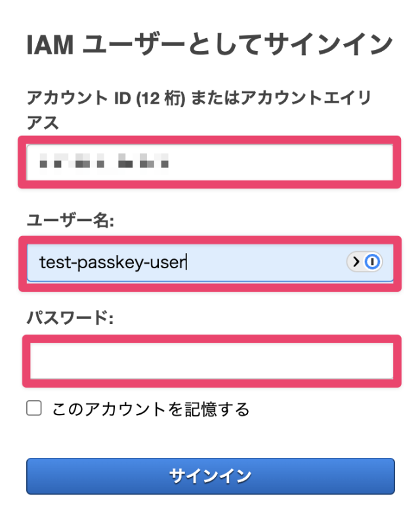Image resolution: width=420 pixels, height=509 pixels.
Task: Click the IAM ユーザーとしてサインイン heading
Action: tap(210, 45)
